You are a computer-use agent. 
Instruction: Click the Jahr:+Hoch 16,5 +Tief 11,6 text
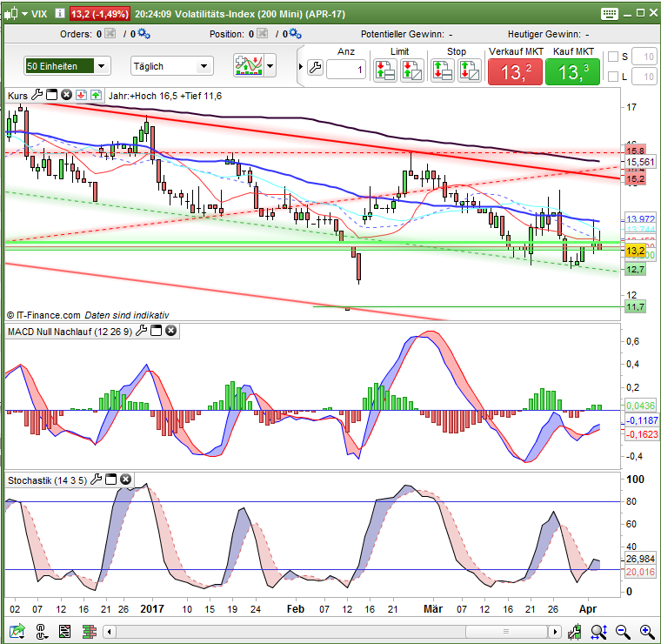[x=165, y=96]
